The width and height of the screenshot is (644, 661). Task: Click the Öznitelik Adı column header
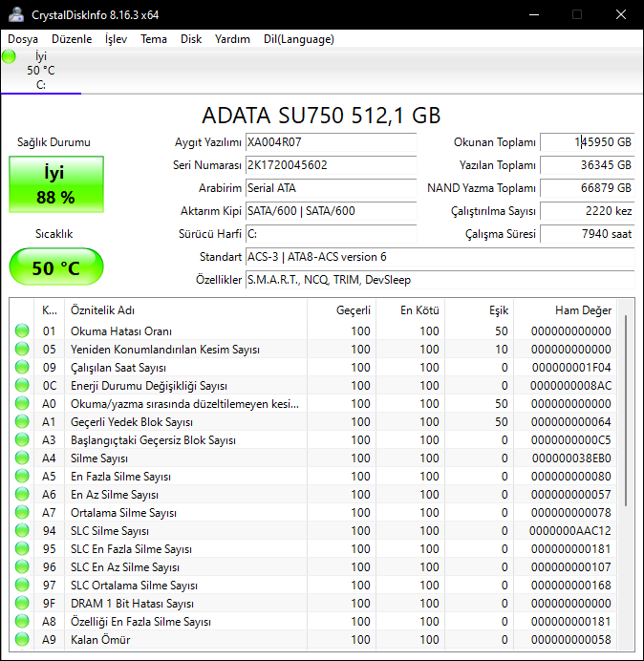(186, 310)
